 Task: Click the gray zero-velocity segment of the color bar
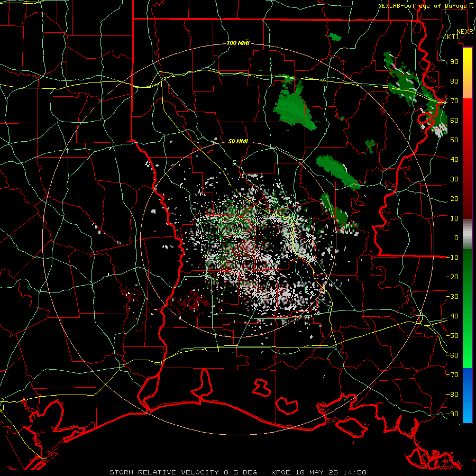[467, 234]
